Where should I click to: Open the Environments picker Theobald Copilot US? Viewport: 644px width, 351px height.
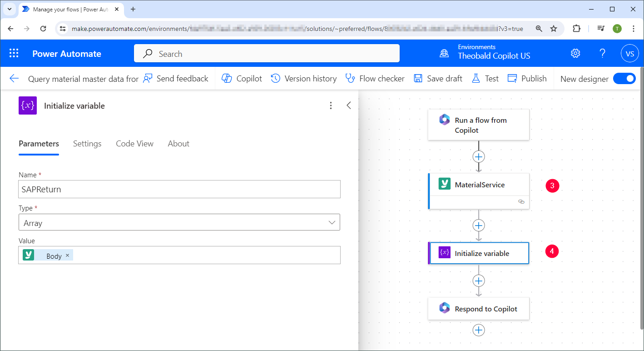click(x=485, y=54)
